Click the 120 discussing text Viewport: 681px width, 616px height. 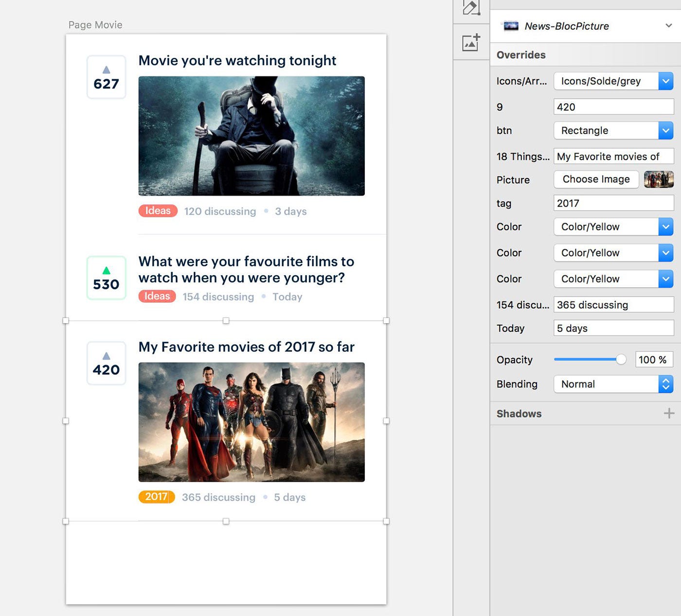click(x=220, y=211)
